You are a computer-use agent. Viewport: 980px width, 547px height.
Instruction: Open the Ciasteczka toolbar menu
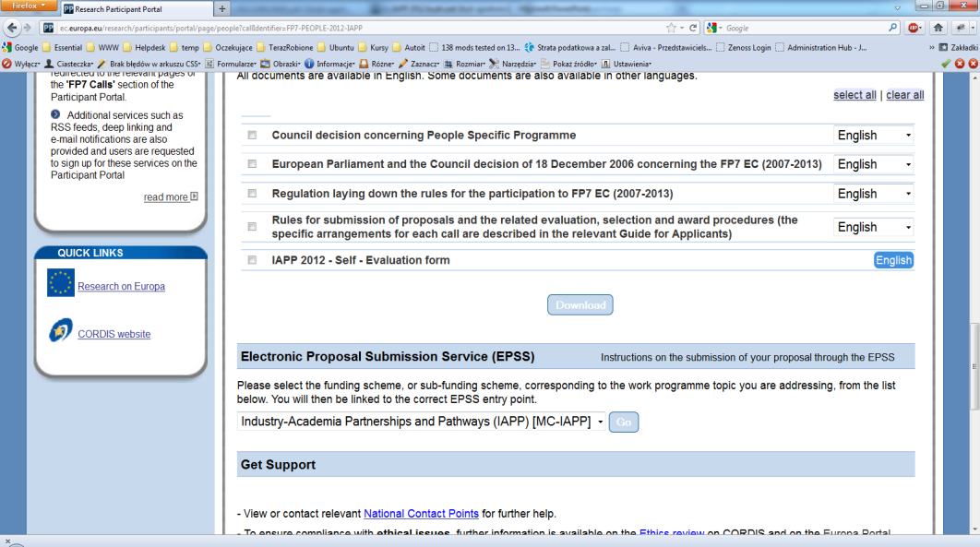pyautogui.click(x=69, y=64)
